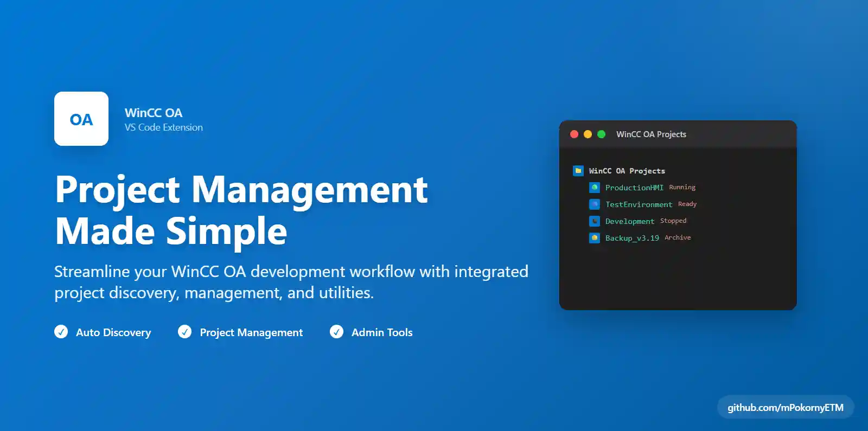
Task: Toggle the Project Management checkmark
Action: point(185,331)
